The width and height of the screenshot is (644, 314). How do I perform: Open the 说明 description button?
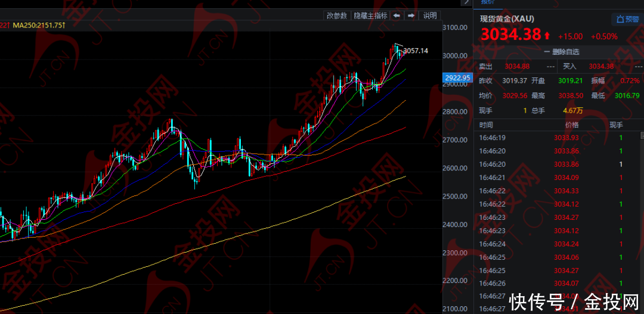pyautogui.click(x=430, y=15)
